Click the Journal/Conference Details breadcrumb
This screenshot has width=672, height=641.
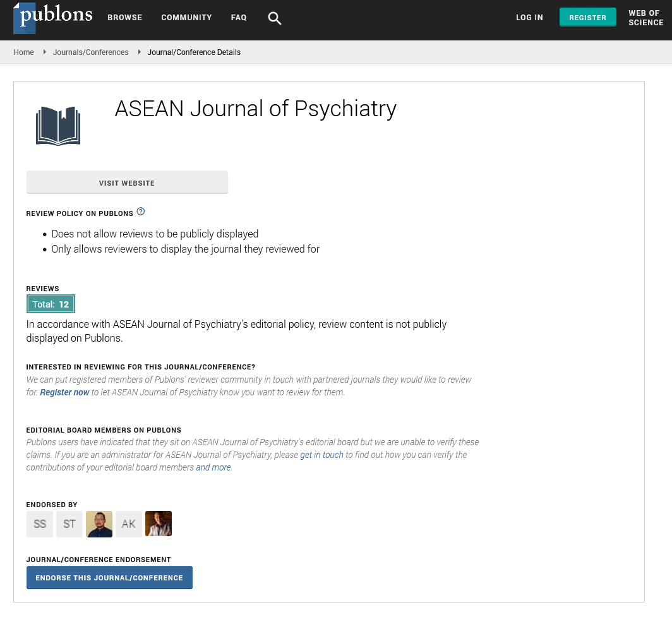[194, 52]
